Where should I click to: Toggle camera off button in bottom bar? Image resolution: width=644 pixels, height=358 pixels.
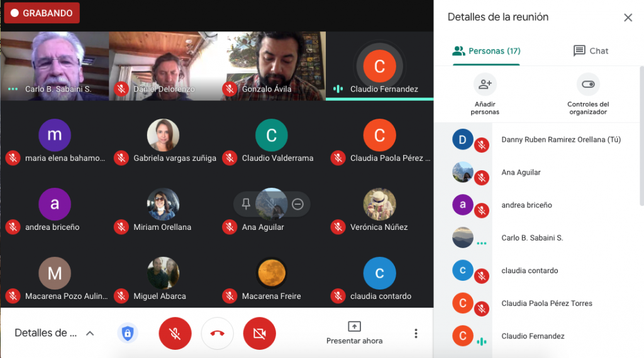[260, 334]
